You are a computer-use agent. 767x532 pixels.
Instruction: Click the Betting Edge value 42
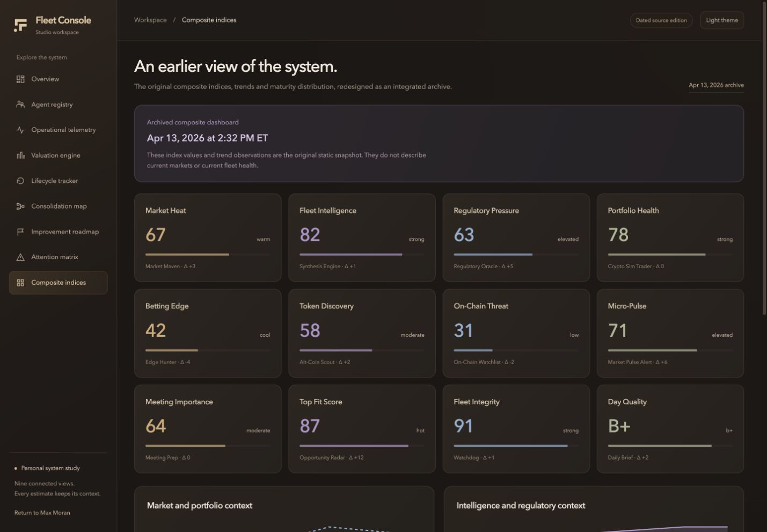pos(156,330)
